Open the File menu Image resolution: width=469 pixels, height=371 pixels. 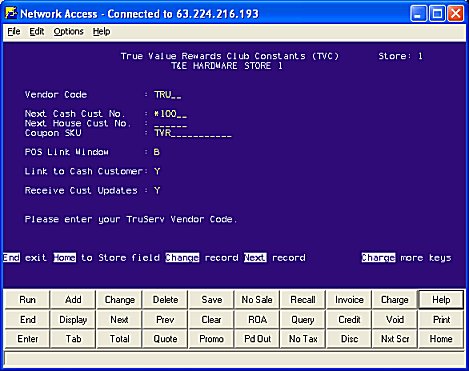pyautogui.click(x=14, y=32)
